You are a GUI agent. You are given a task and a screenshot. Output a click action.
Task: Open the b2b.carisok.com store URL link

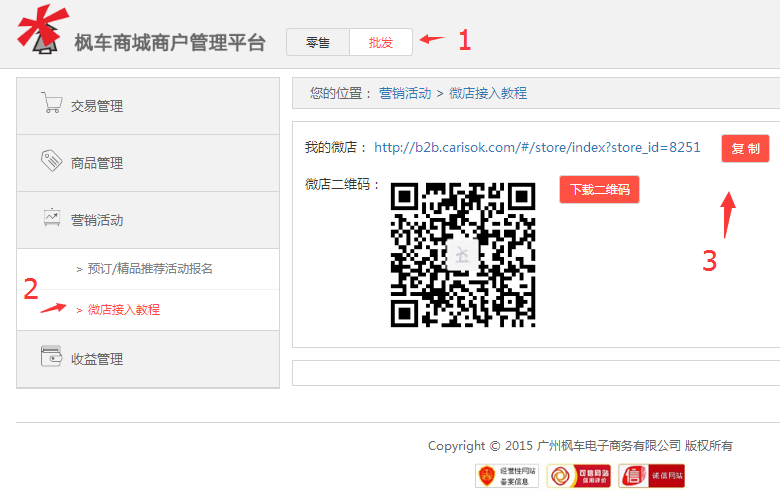(x=537, y=148)
